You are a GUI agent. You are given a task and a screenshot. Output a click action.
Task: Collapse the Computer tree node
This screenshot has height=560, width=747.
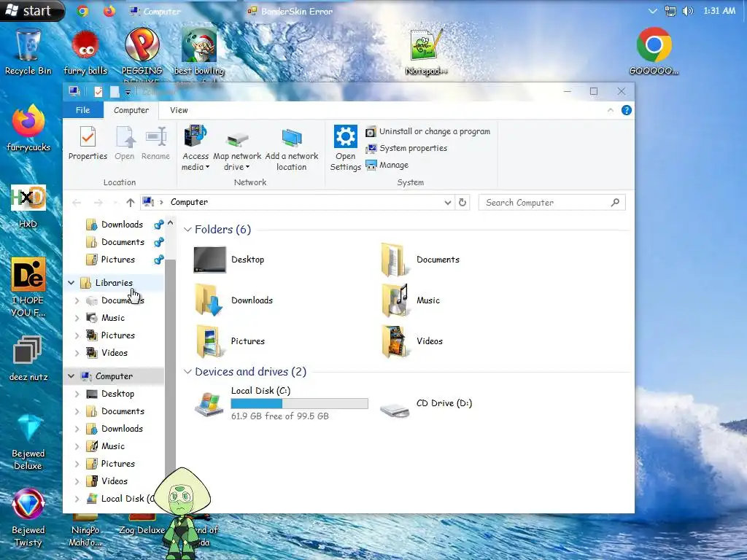coord(71,376)
